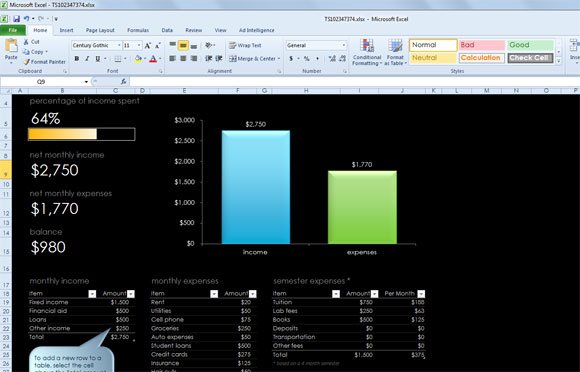Open monthly expenses Amount filter dropdown
This screenshot has height=372, width=580.
click(253, 294)
